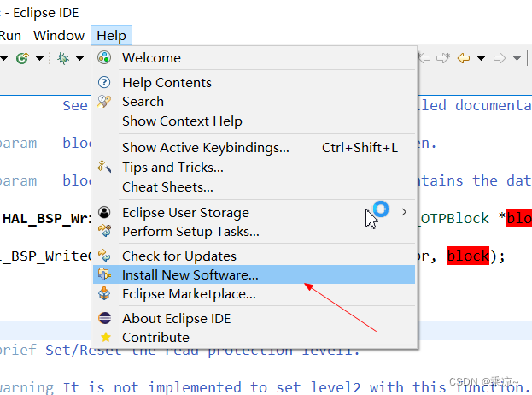Select Show Context Help
This screenshot has height=395, width=532.
coord(254,121)
